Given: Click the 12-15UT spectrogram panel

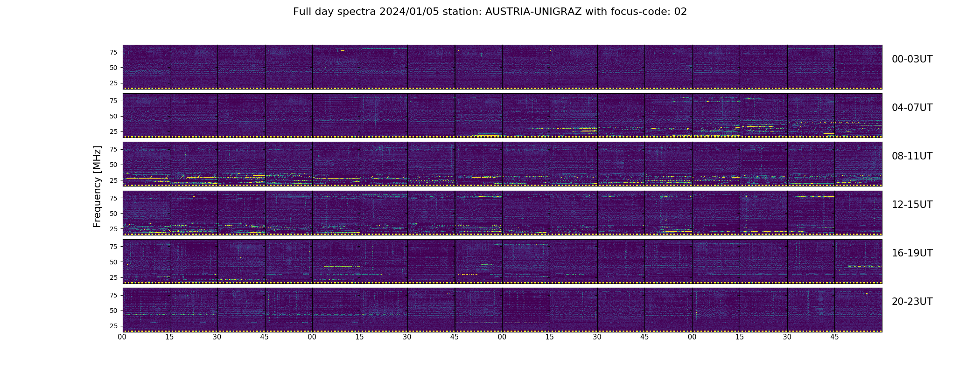Looking at the screenshot, I should pos(502,213).
